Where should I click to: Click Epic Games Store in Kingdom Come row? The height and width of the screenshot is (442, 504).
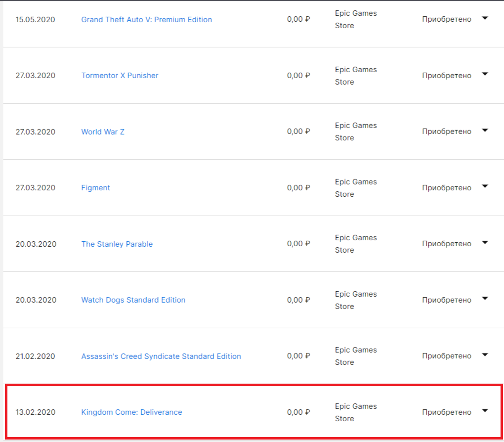click(356, 412)
